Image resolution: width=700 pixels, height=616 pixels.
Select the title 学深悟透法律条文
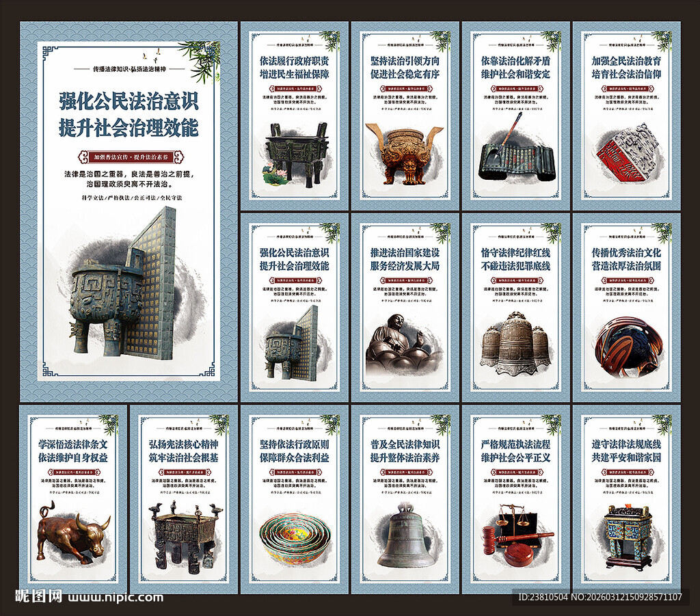[x=73, y=444]
